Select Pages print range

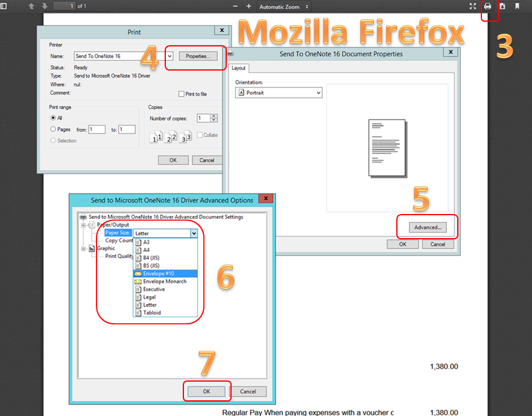coord(53,129)
